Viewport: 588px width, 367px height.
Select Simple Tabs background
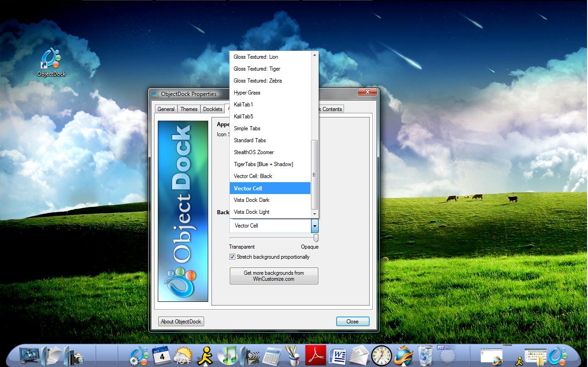(x=270, y=128)
